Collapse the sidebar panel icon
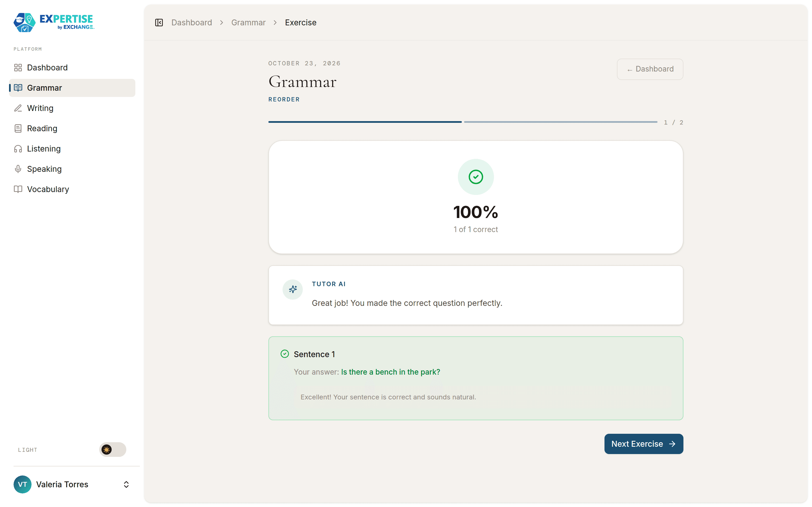 tap(159, 23)
